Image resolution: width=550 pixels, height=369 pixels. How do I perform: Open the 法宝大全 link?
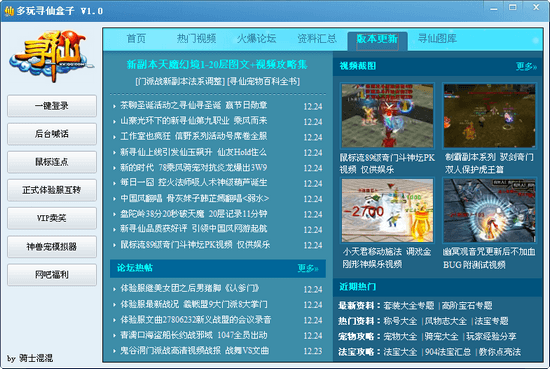click(400, 352)
